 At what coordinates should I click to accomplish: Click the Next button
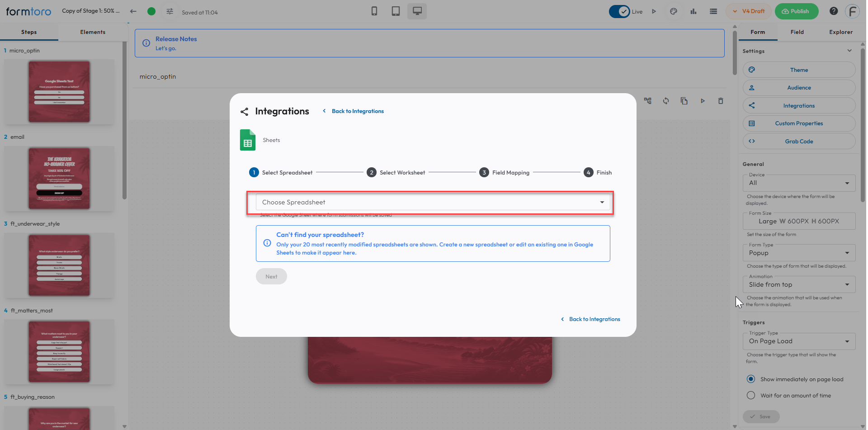[x=271, y=276]
